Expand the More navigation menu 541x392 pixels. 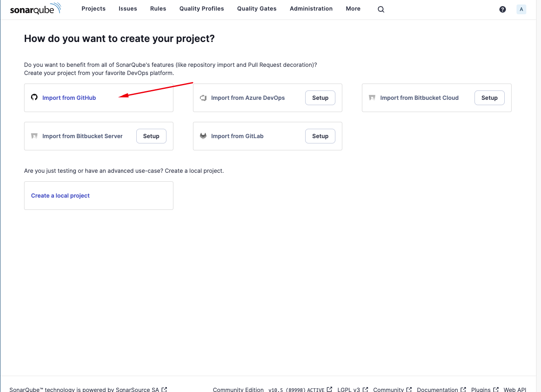353,9
